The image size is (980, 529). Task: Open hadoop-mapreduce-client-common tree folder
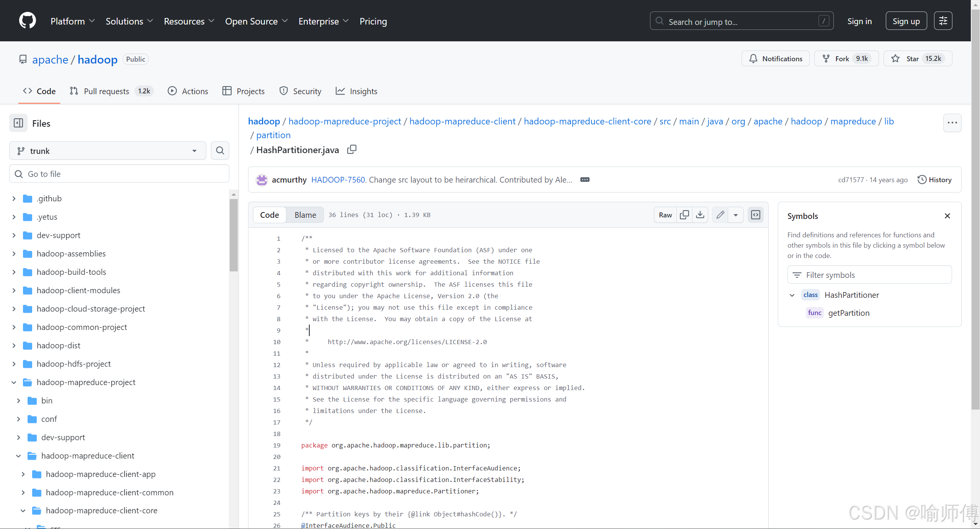[109, 492]
